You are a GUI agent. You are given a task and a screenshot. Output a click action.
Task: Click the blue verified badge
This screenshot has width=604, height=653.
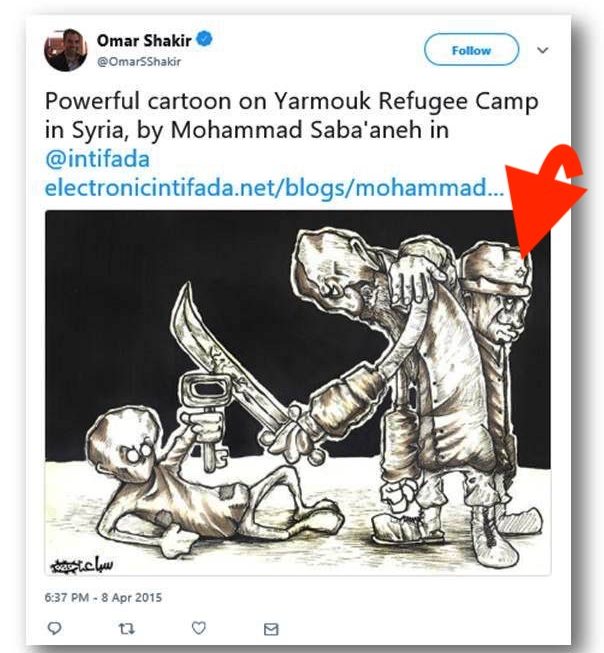(204, 39)
